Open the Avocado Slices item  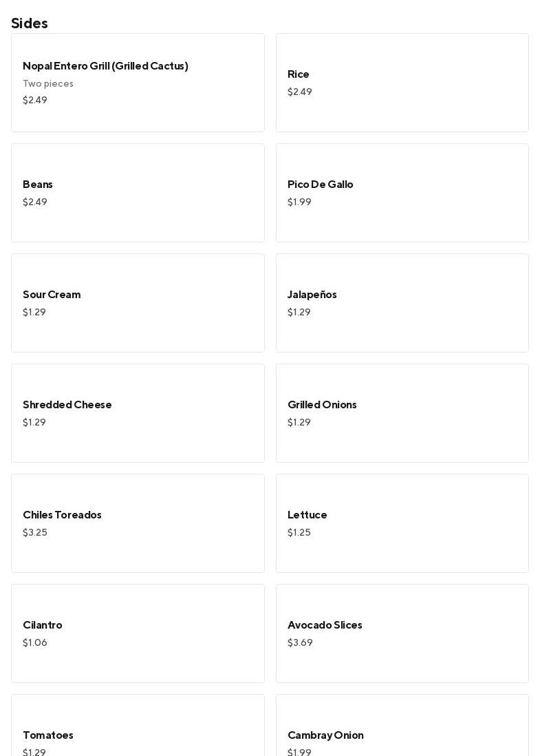click(x=402, y=633)
